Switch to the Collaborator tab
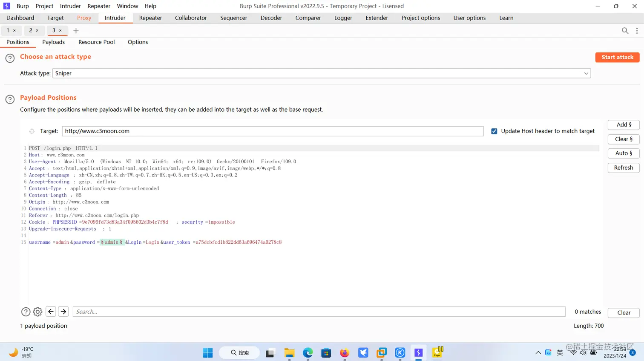This screenshot has height=361, width=644. (191, 18)
